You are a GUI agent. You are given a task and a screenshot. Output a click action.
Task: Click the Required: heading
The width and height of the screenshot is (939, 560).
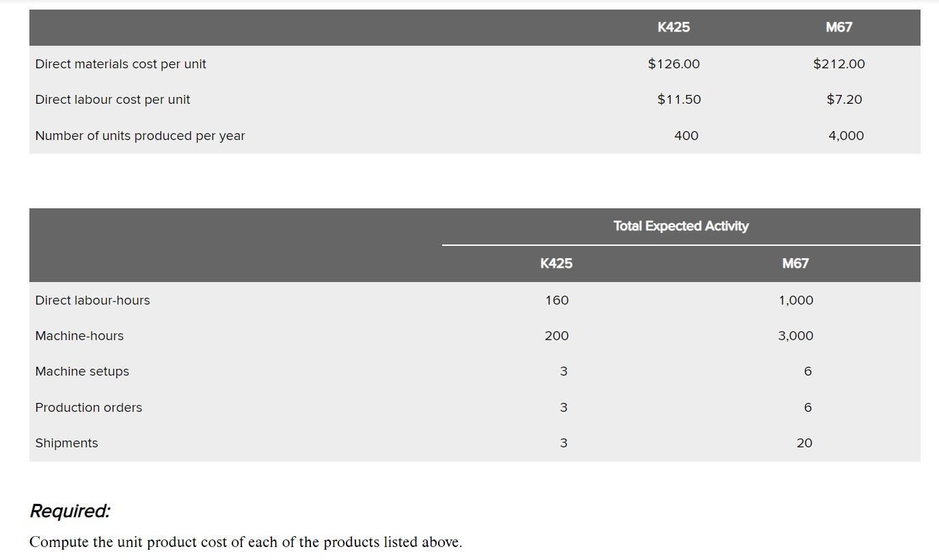click(70, 511)
